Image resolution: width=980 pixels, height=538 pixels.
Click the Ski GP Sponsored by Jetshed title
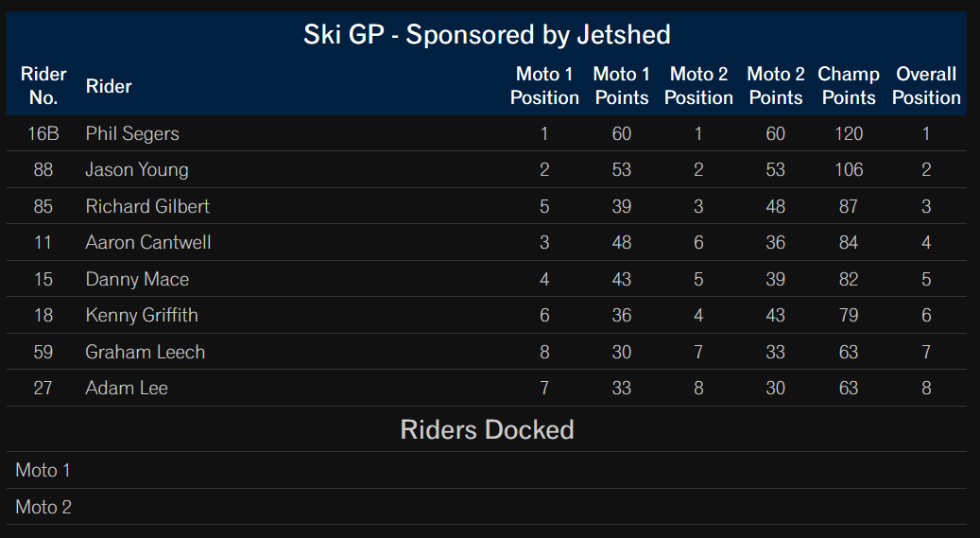tap(487, 34)
